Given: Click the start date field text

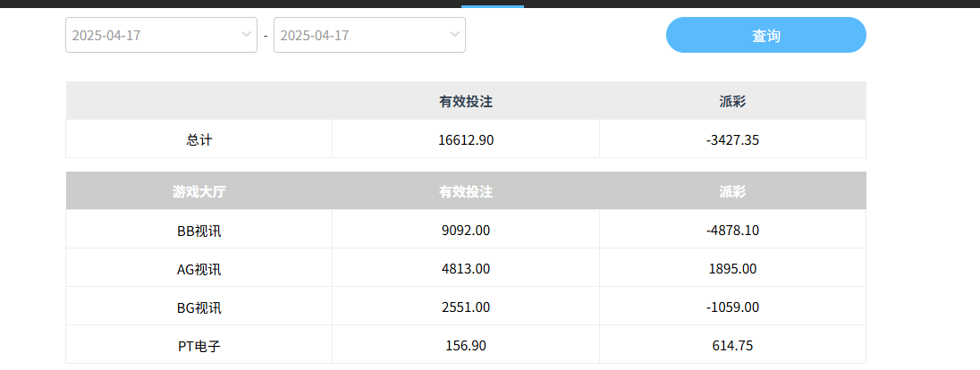Looking at the screenshot, I should click(x=106, y=36).
